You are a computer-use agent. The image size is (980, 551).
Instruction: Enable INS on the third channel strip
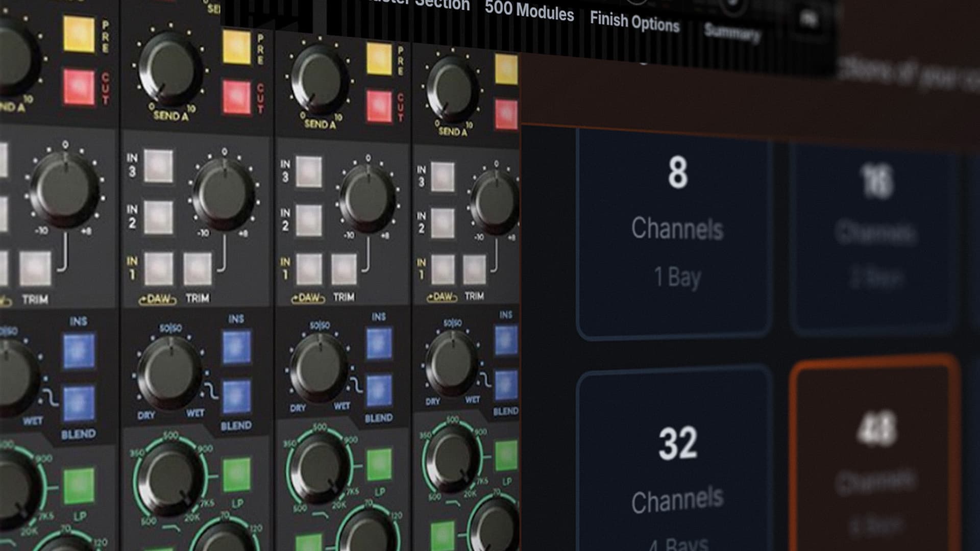point(379,343)
